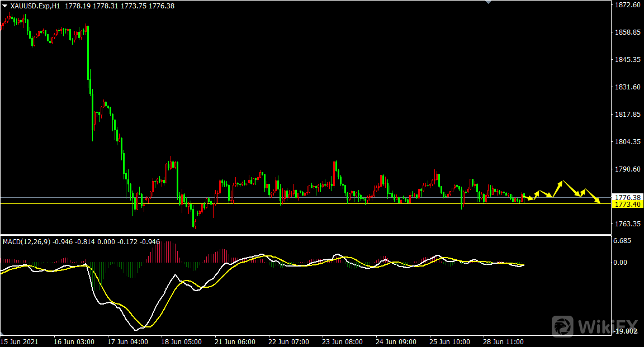Select the yellow horizontal support line
Image resolution: width=644 pixels, height=347 pixels.
pos(280,204)
